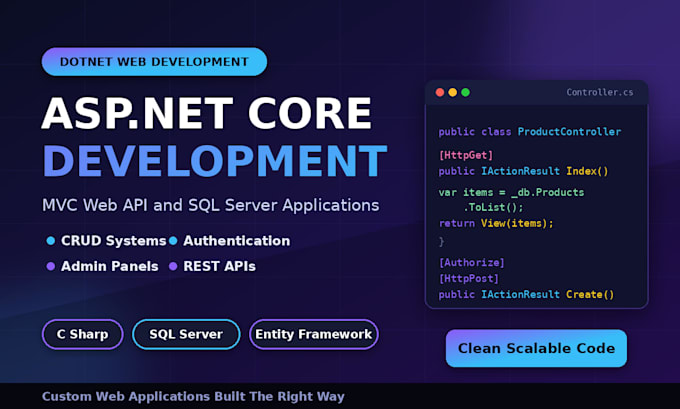Click the REST APIs text
Image resolution: width=680 pixels, height=409 pixels.
click(x=219, y=266)
